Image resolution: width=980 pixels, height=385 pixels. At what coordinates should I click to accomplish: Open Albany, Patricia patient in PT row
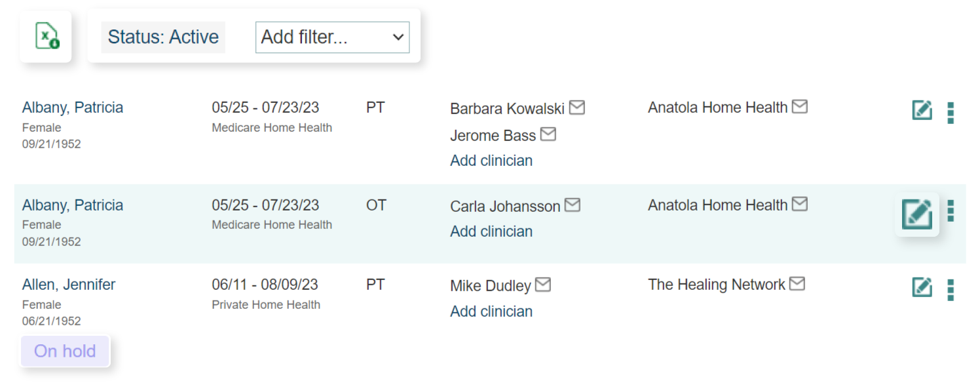tap(73, 108)
